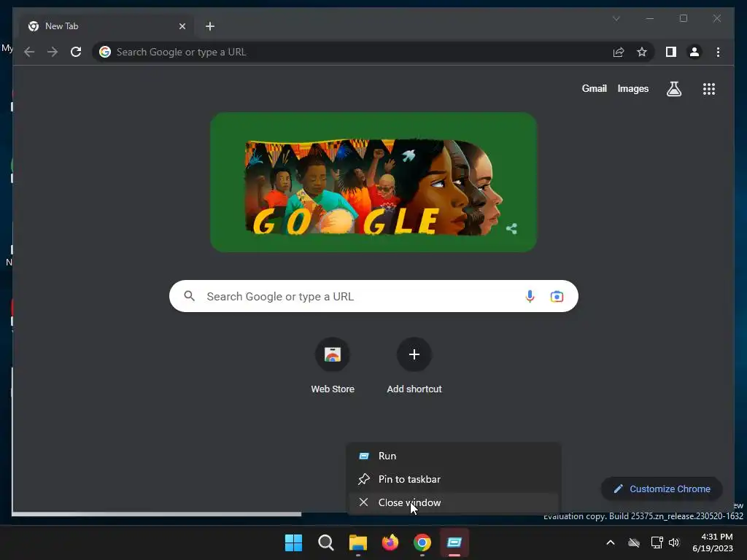The width and height of the screenshot is (747, 560).
Task: Start voice search with microphone icon
Action: [530, 296]
